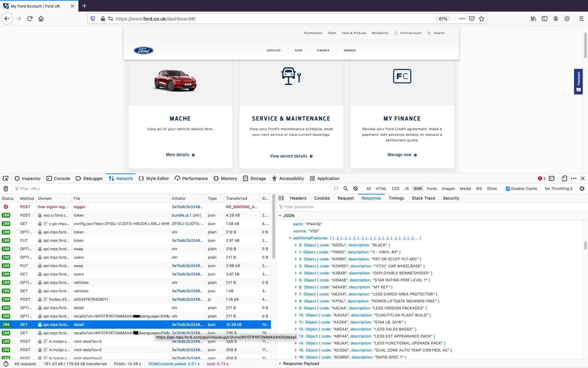This screenshot has width=588, height=368.
Task: Click the tracking protection shield icon
Action: (x=93, y=19)
